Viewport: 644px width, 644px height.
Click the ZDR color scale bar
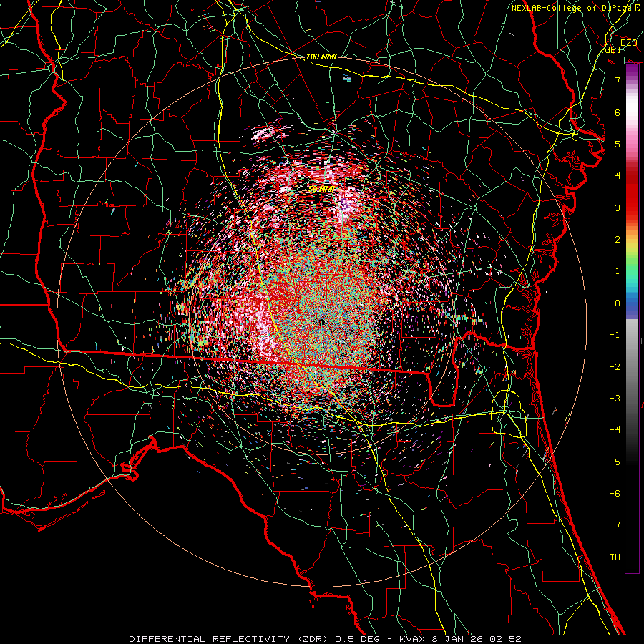tap(632, 318)
